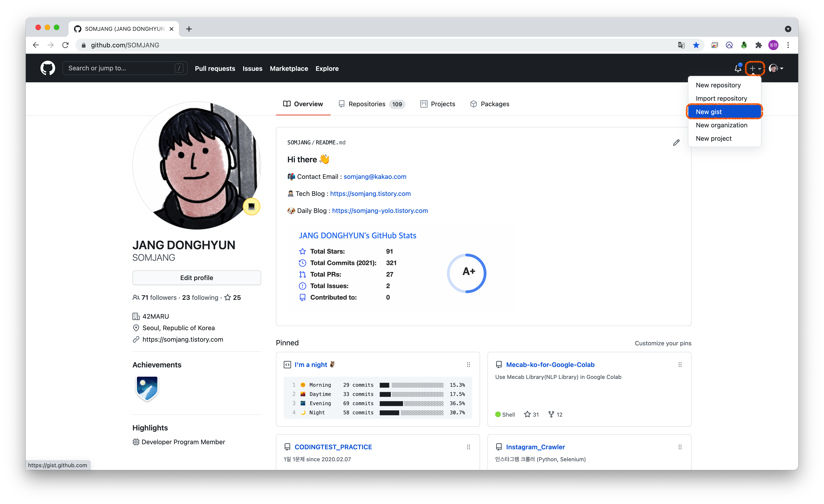Screen dimensions: 824x504
Task: Click the 23 following link
Action: pos(200,297)
